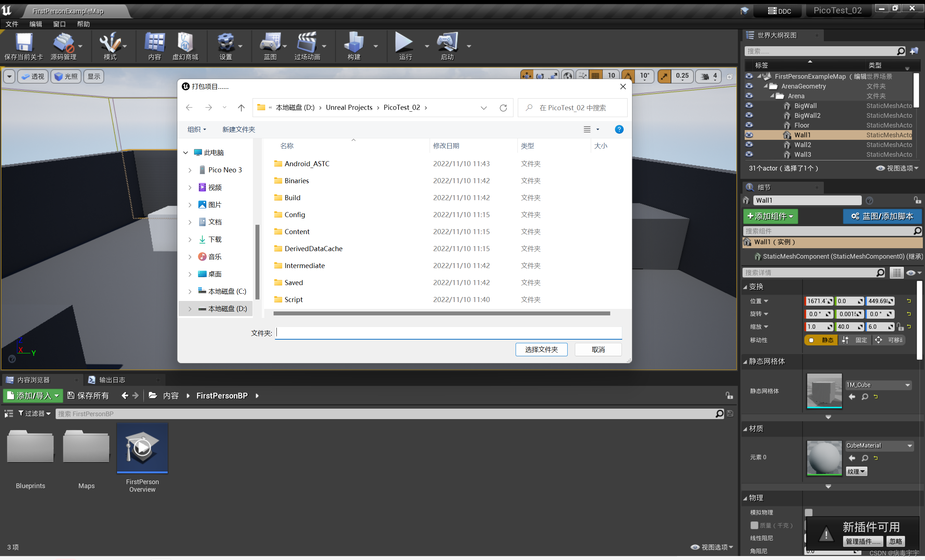Screen dimensions: 925x560
Task: Click the Blueprint (蓝图) toolbar icon
Action: pos(270,43)
